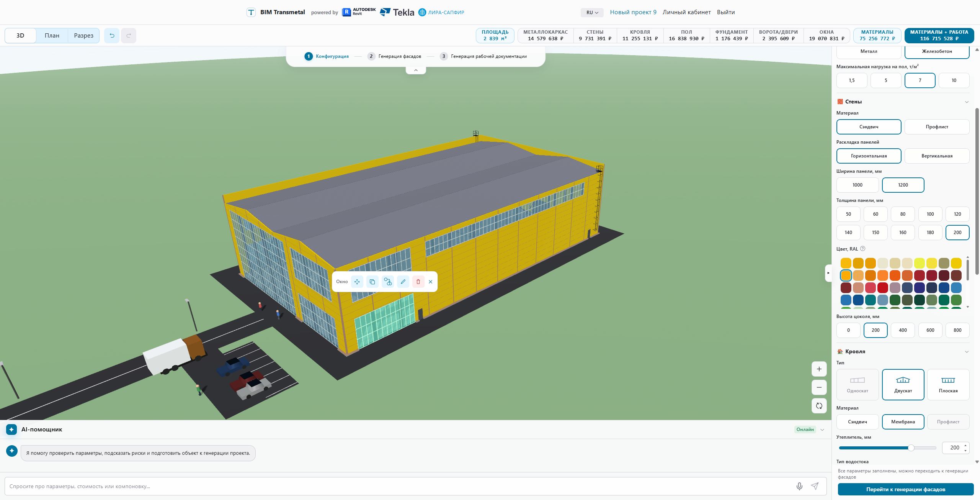Set panel width to 1000 mm

tap(857, 185)
